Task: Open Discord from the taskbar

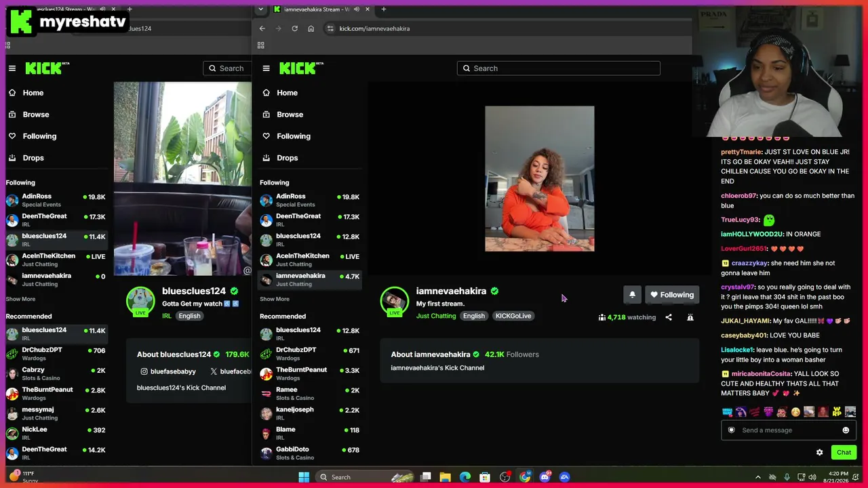Action: point(545,477)
